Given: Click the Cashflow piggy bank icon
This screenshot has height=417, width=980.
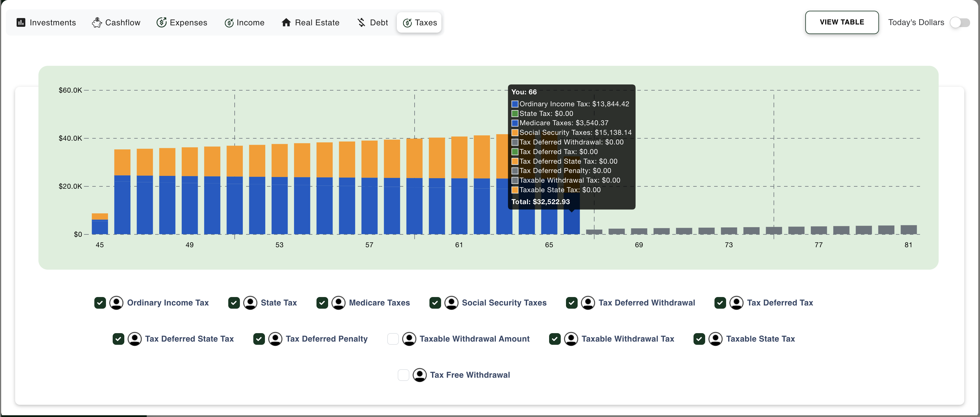Looking at the screenshot, I should click(x=97, y=22).
